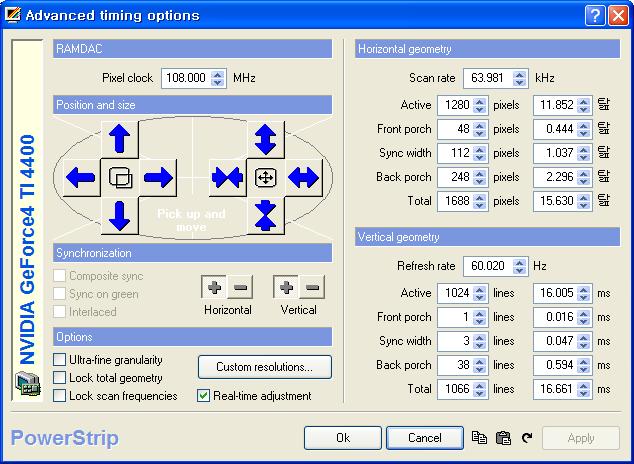The width and height of the screenshot is (634, 464).
Task: Click the paste from clipboard icon
Action: click(x=503, y=438)
